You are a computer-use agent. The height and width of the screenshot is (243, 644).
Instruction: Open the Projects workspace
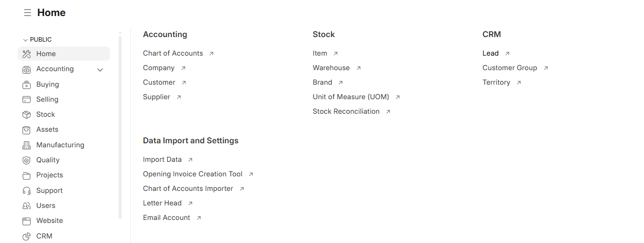50,175
